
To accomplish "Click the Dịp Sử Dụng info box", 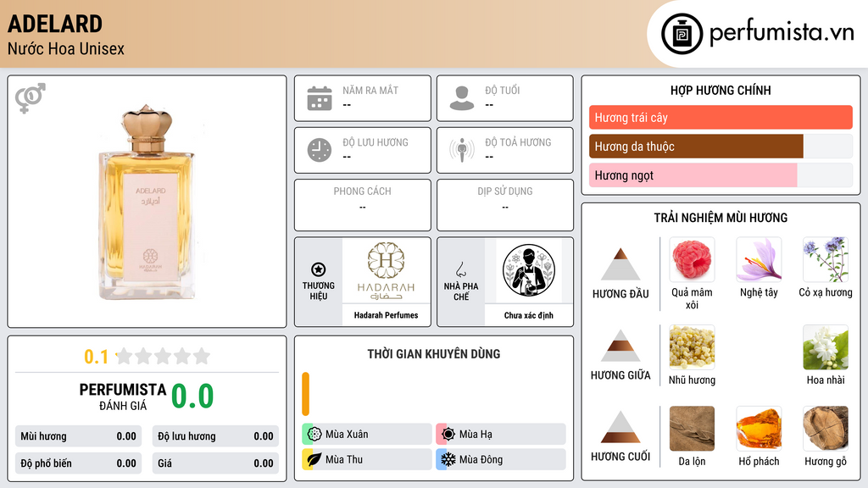I will coord(505,205).
